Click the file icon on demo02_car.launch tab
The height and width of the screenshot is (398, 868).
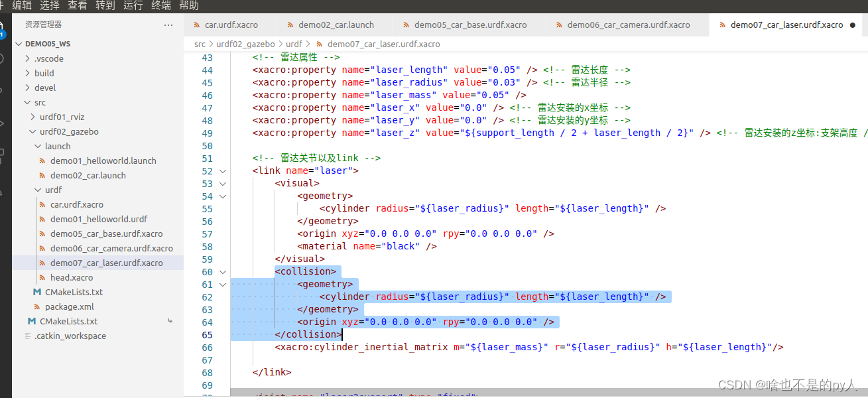pos(290,25)
